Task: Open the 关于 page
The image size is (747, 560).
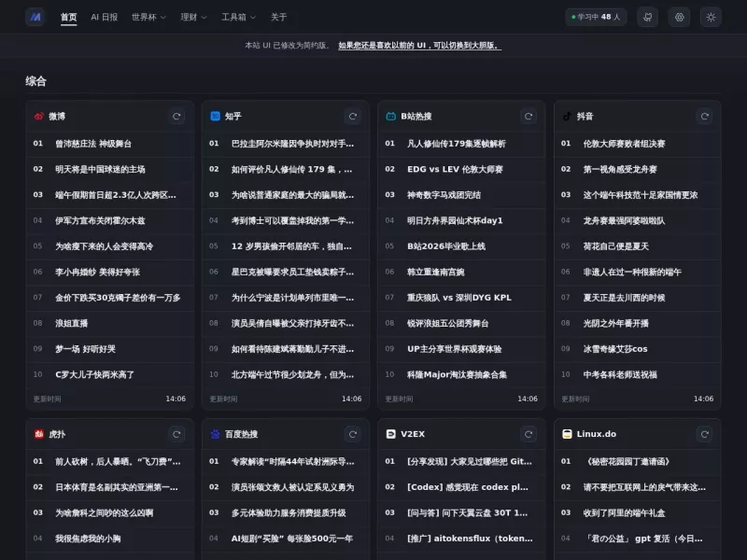Action: click(x=278, y=17)
